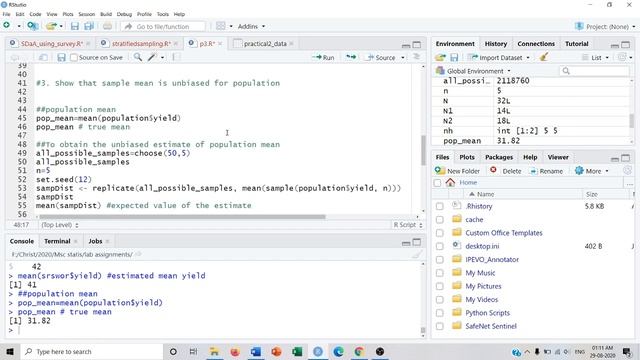640x360 pixels.
Task: Click the editor vertical scrollbar thumb
Action: pyautogui.click(x=423, y=150)
